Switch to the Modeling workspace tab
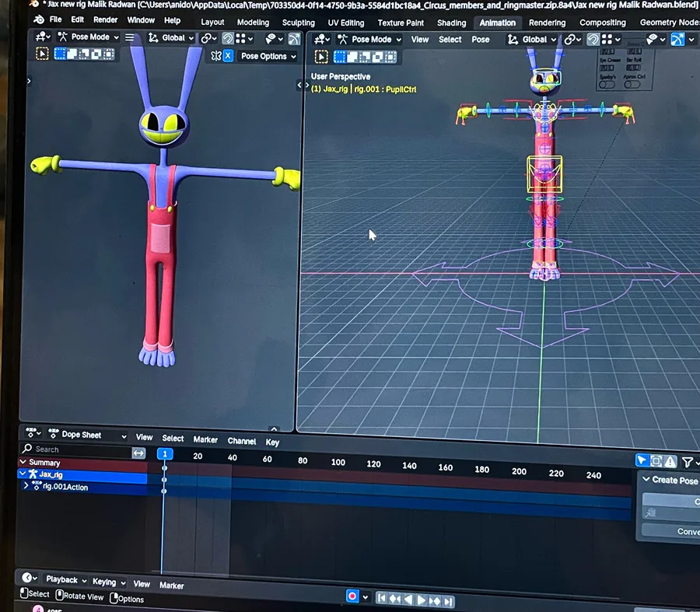 [253, 23]
